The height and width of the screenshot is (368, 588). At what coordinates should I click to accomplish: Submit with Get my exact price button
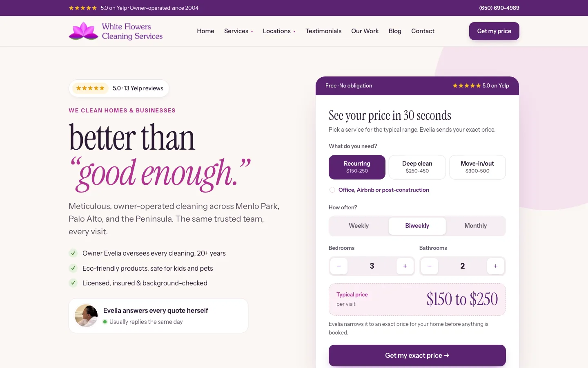[417, 355]
